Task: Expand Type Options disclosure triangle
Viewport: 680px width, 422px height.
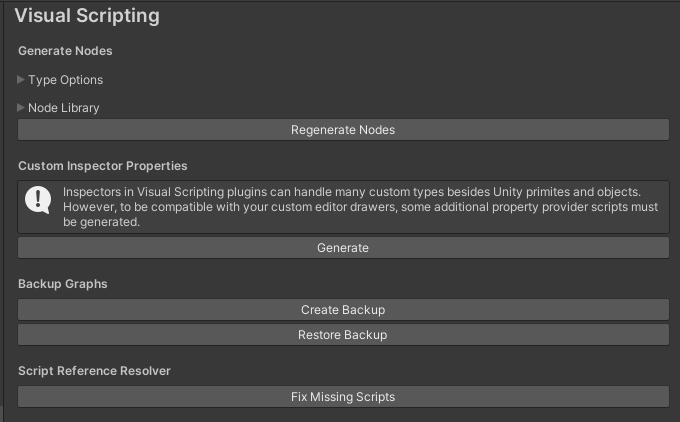Action: (21, 80)
